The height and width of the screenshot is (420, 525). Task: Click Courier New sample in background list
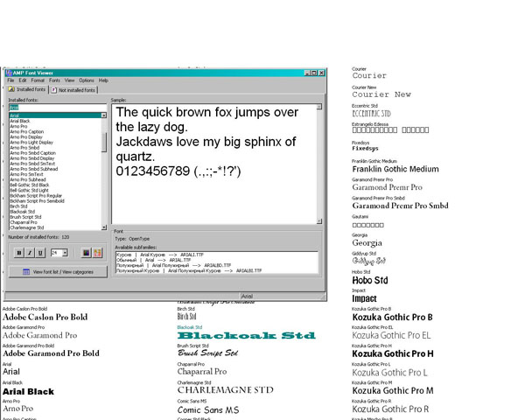click(x=381, y=94)
